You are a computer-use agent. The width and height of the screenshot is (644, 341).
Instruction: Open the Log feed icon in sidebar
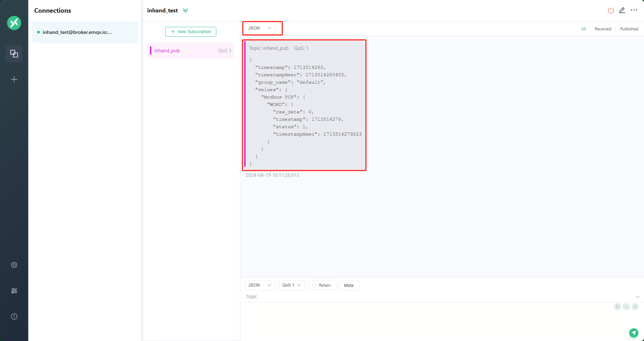pyautogui.click(x=14, y=291)
